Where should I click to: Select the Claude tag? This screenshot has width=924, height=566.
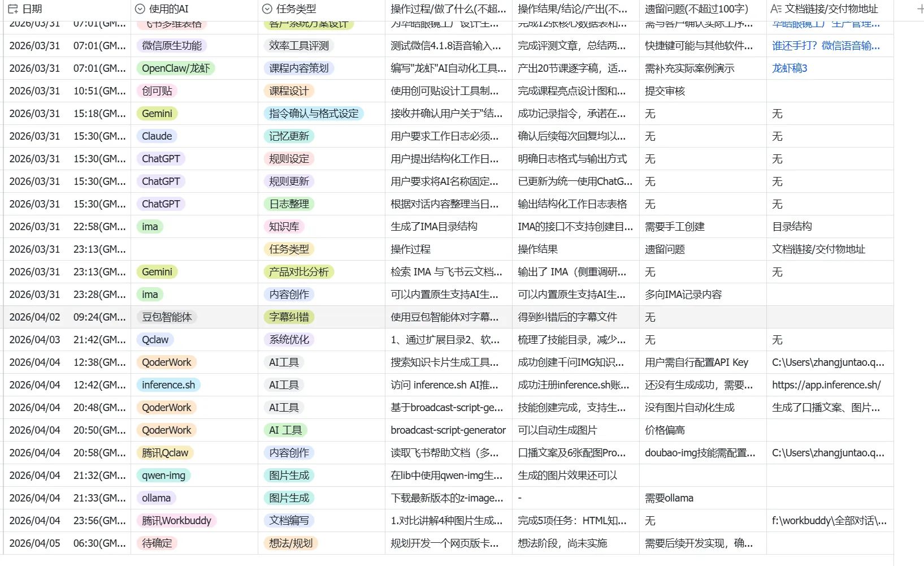pyautogui.click(x=157, y=136)
